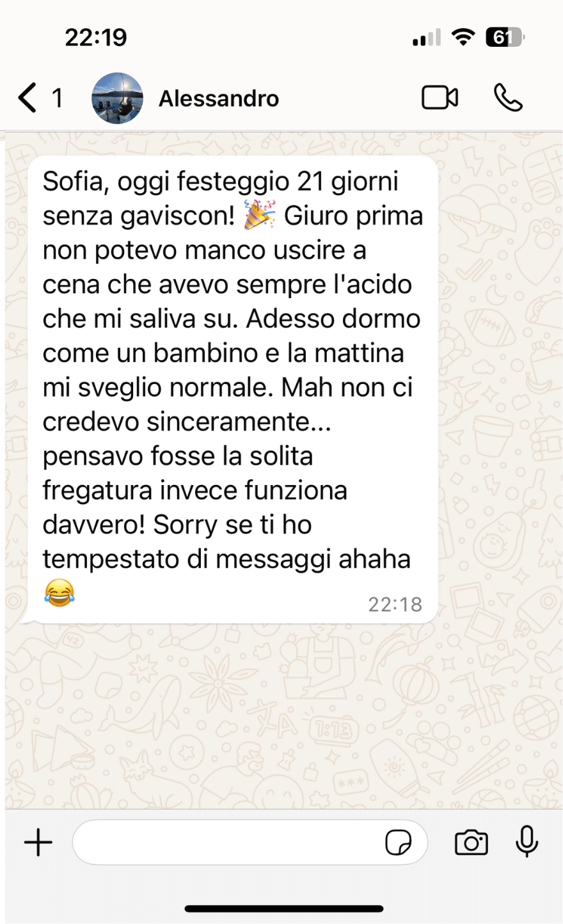Open the camera to take a photo
This screenshot has height=924, width=563.
click(472, 842)
